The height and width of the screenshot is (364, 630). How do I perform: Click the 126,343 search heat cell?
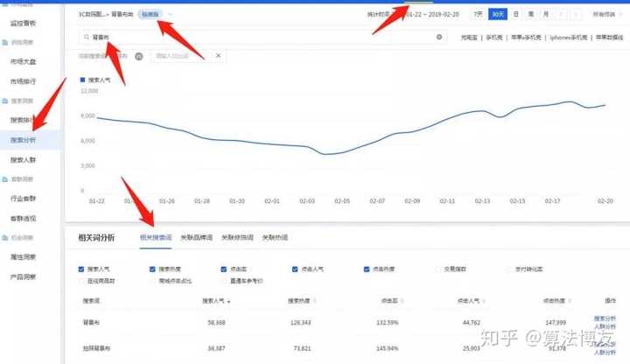300,323
